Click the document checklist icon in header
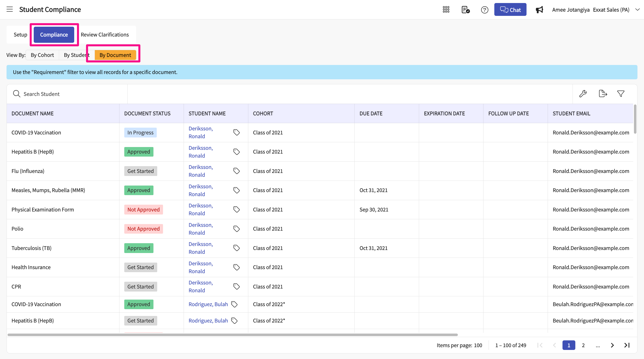The image size is (644, 359). tap(465, 10)
